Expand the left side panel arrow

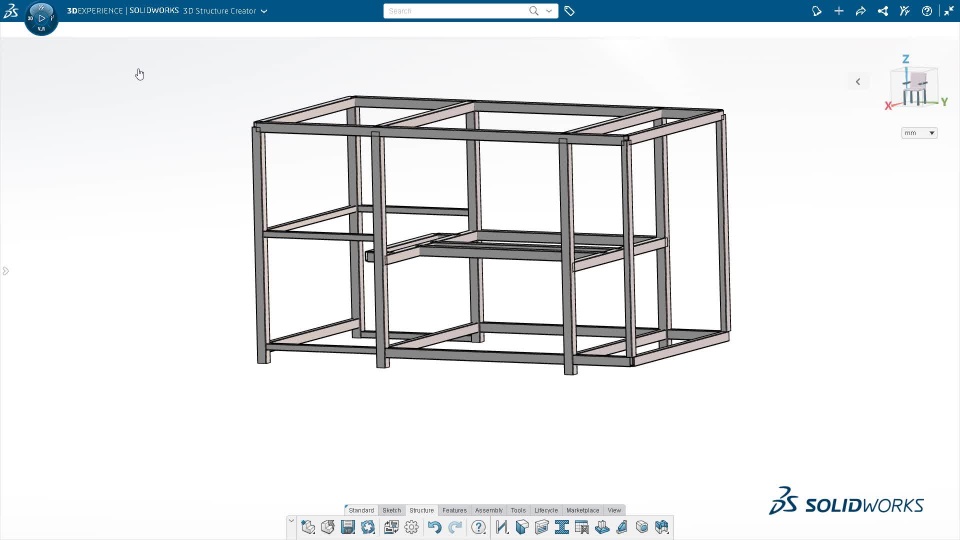6,271
